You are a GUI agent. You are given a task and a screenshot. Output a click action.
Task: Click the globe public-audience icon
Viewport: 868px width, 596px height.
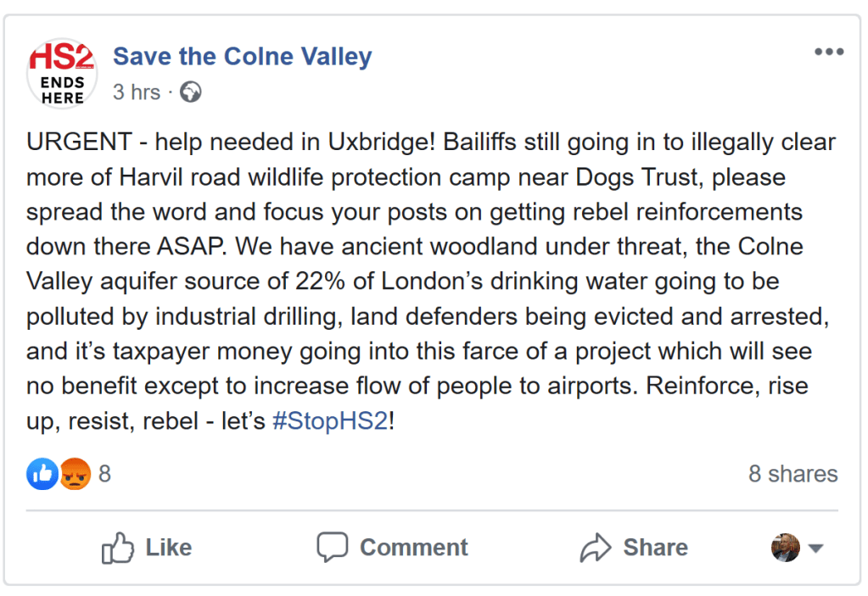point(191,92)
